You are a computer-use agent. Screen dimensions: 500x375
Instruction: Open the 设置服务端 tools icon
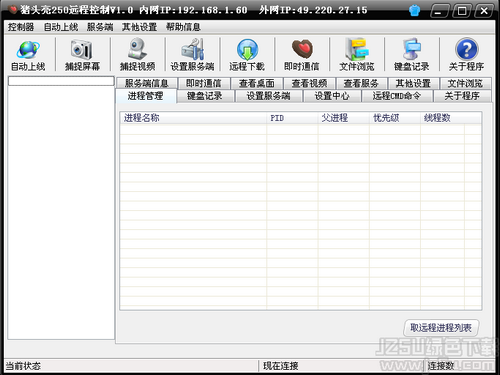pos(192,49)
